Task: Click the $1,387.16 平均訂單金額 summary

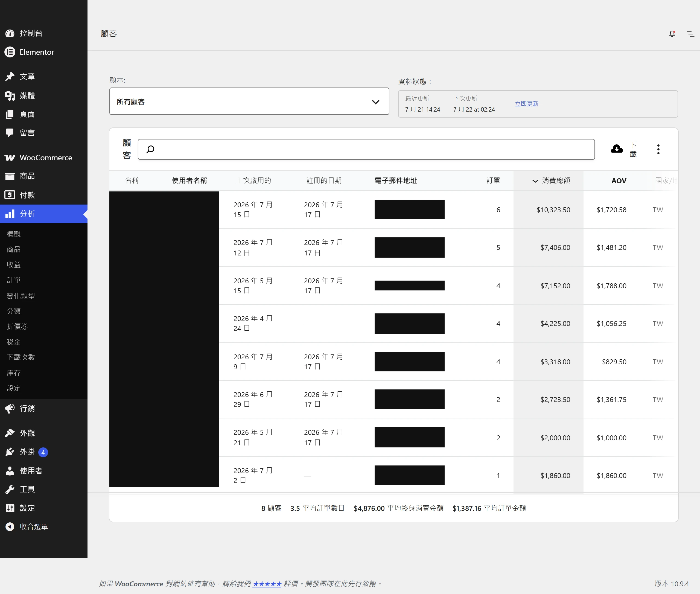Action: click(489, 508)
